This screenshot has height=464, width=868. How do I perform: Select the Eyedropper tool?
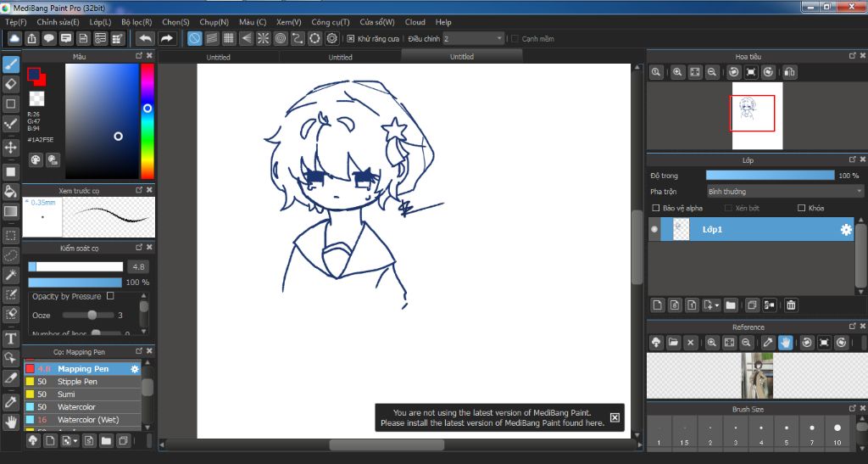tap(10, 401)
